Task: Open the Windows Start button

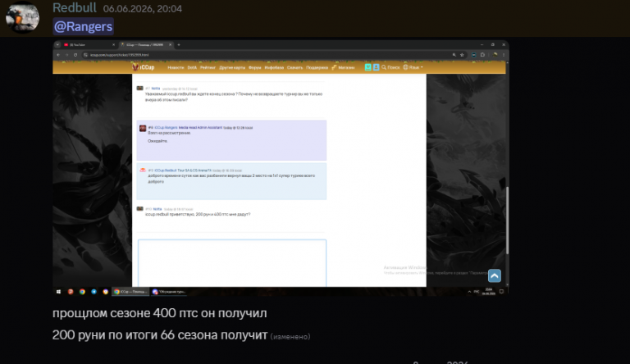Action: pyautogui.click(x=58, y=292)
